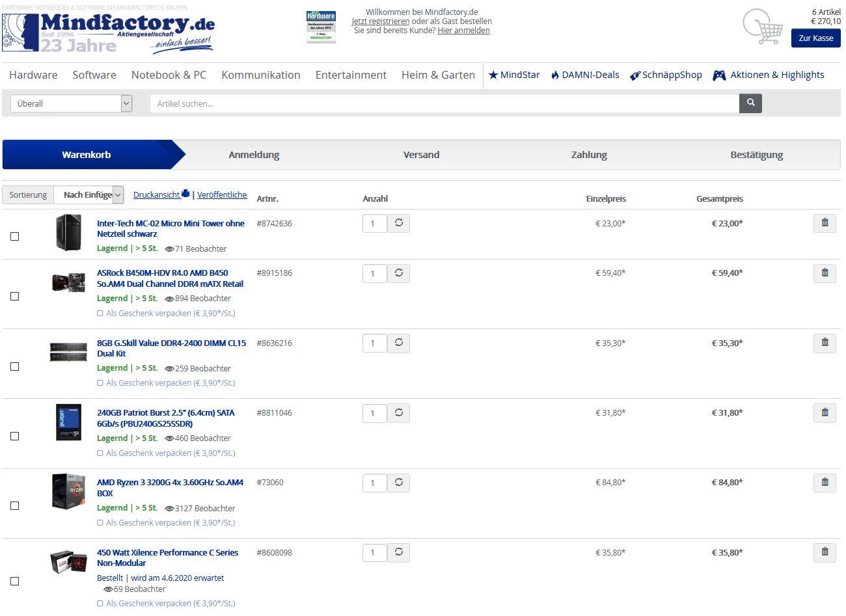Refresh quantity for Xilence power supply
Viewport: 846px width, 616px height.
pyautogui.click(x=399, y=552)
